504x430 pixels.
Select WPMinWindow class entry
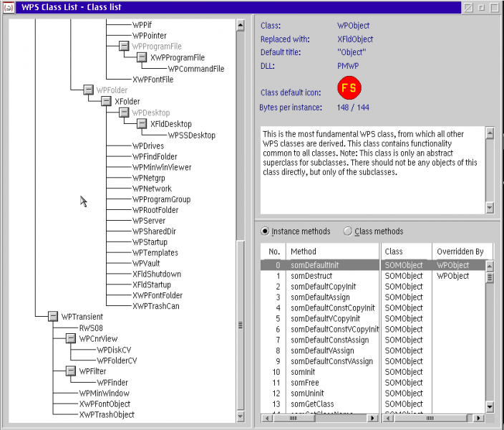[x=104, y=393]
